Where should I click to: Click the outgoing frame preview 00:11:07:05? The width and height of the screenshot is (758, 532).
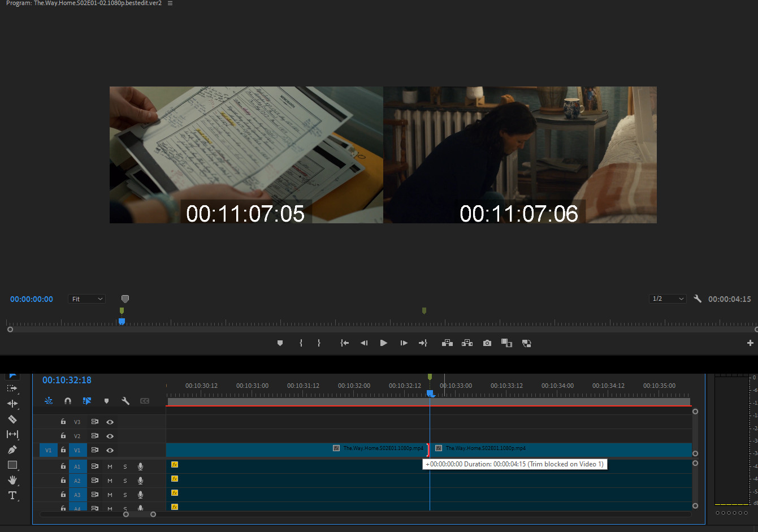(246, 155)
